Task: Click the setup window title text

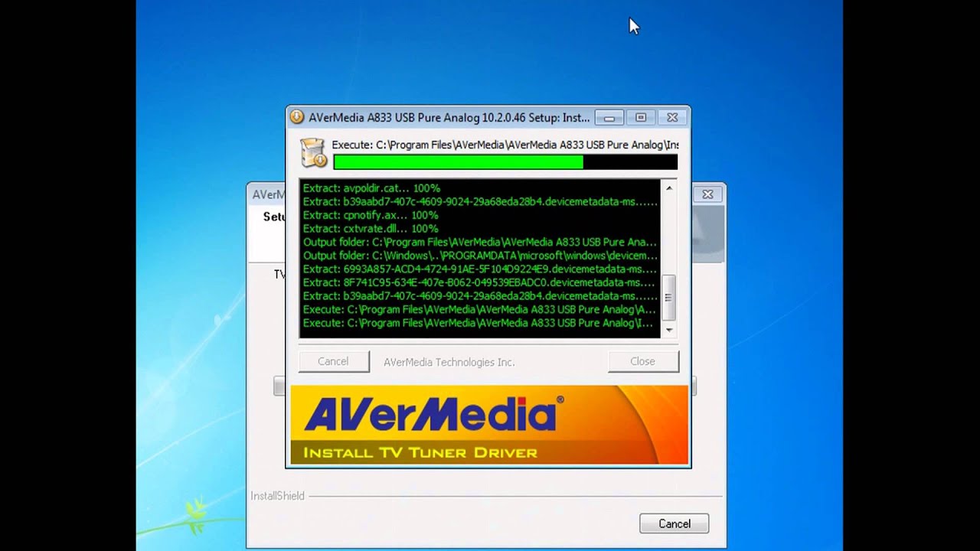Action: (449, 117)
